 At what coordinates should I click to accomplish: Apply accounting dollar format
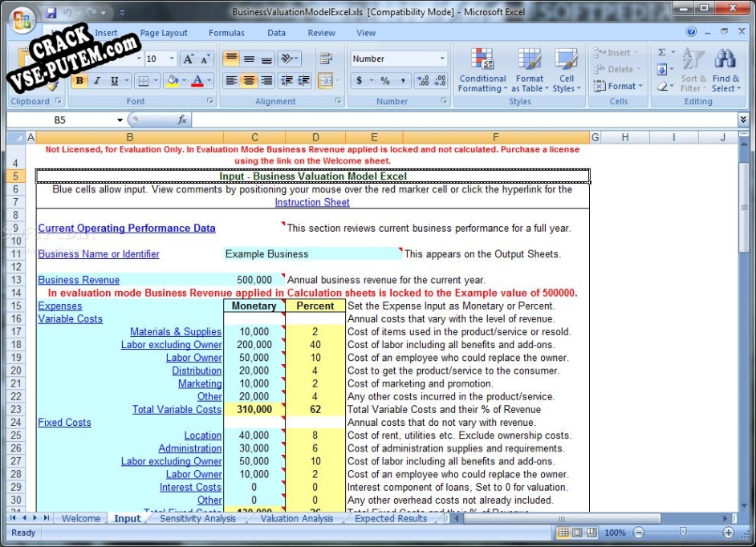pos(360,80)
